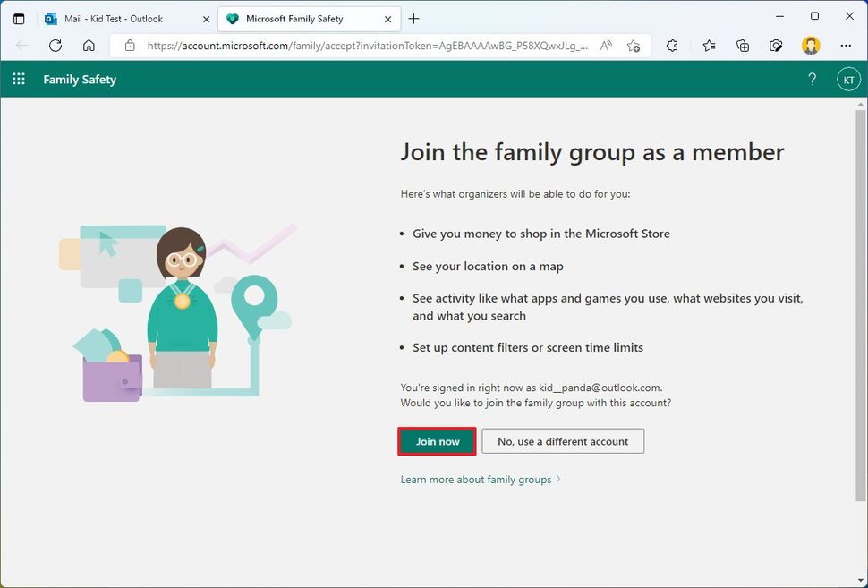Go to the browser home page

(89, 46)
